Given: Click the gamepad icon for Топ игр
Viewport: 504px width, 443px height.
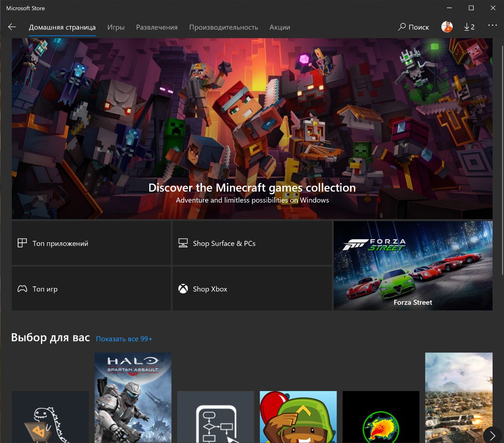Looking at the screenshot, I should tap(22, 289).
